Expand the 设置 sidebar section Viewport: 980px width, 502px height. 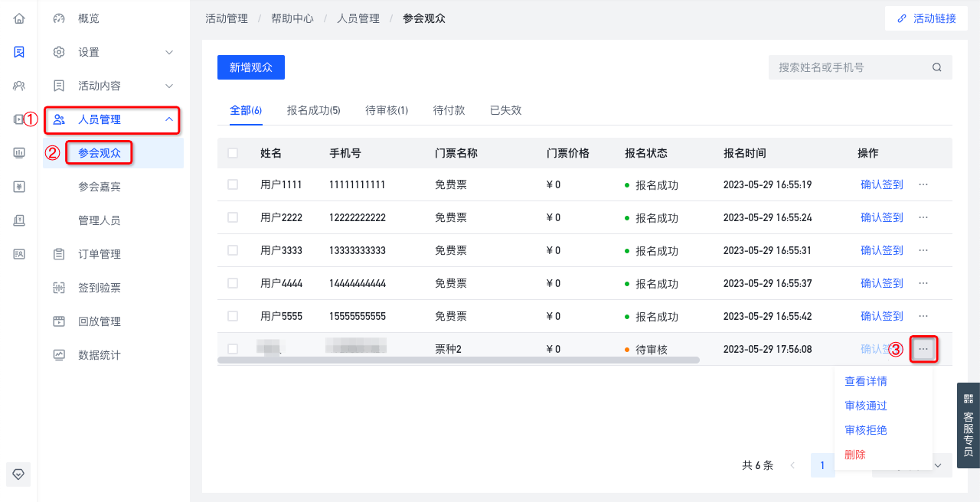tap(113, 52)
